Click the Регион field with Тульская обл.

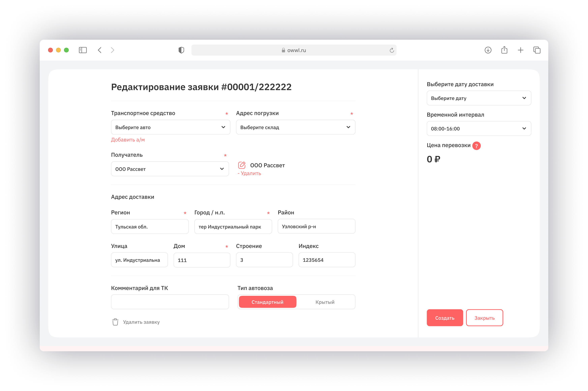[x=150, y=226]
